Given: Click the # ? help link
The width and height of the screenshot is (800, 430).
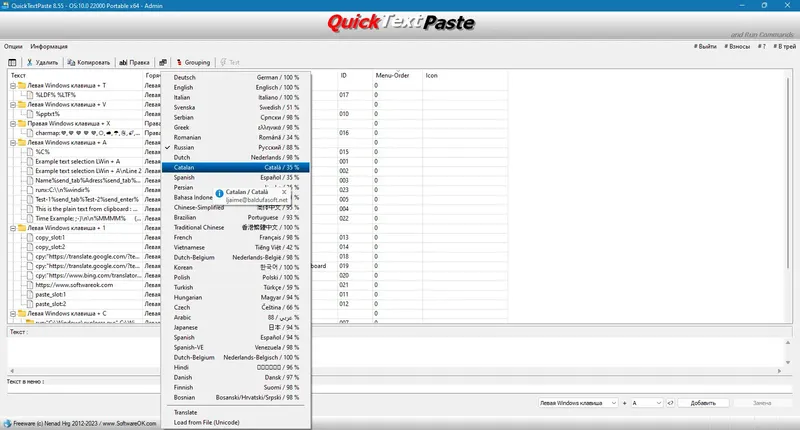Looking at the screenshot, I should (762, 46).
